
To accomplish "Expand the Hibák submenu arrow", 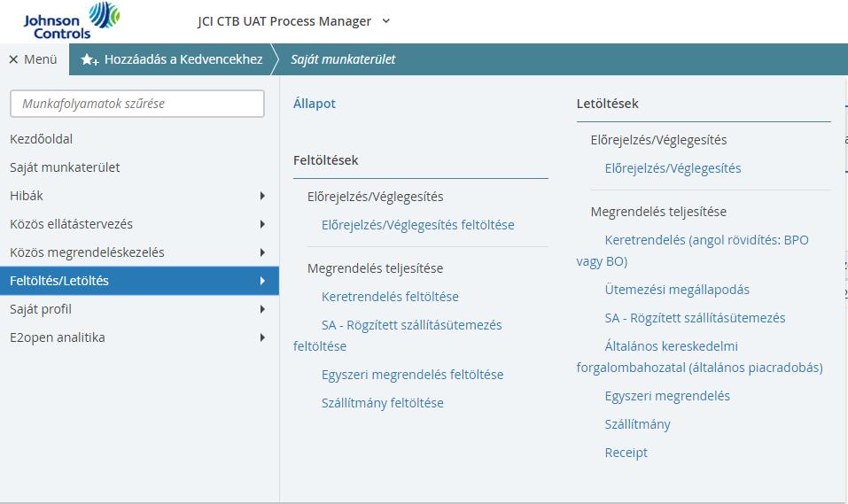I will 262,196.
